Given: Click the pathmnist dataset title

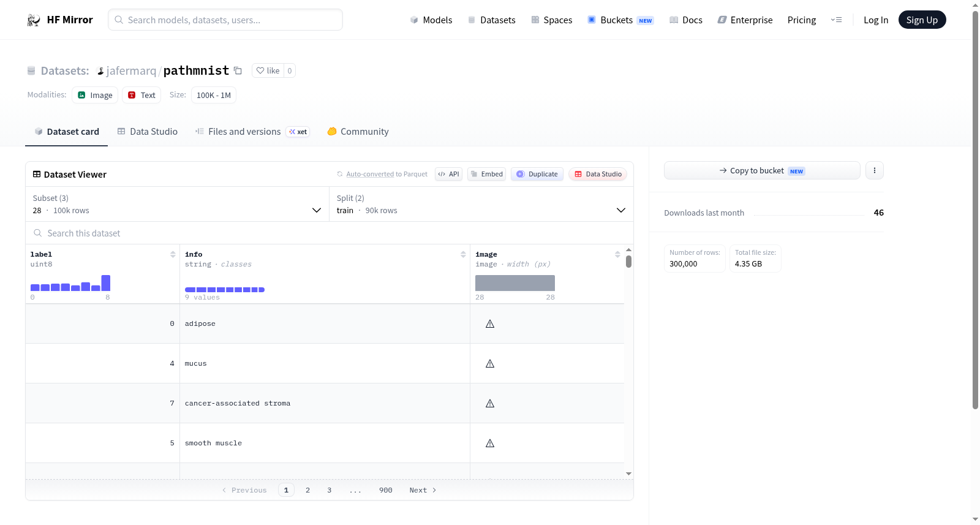Looking at the screenshot, I should (196, 70).
